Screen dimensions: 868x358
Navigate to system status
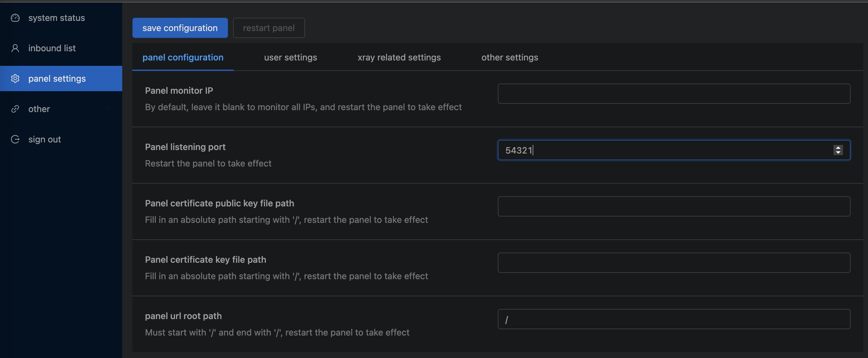56,18
